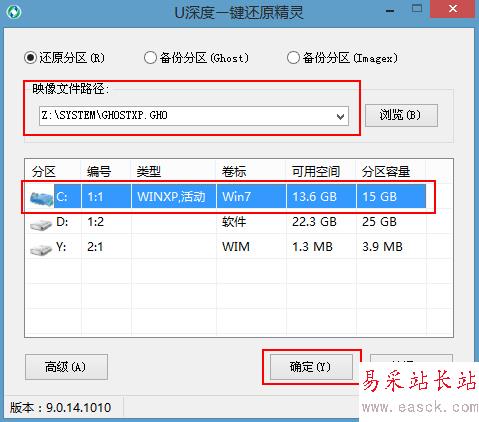479x422 pixels.
Task: Click the C: drive icon
Action: [x=41, y=198]
